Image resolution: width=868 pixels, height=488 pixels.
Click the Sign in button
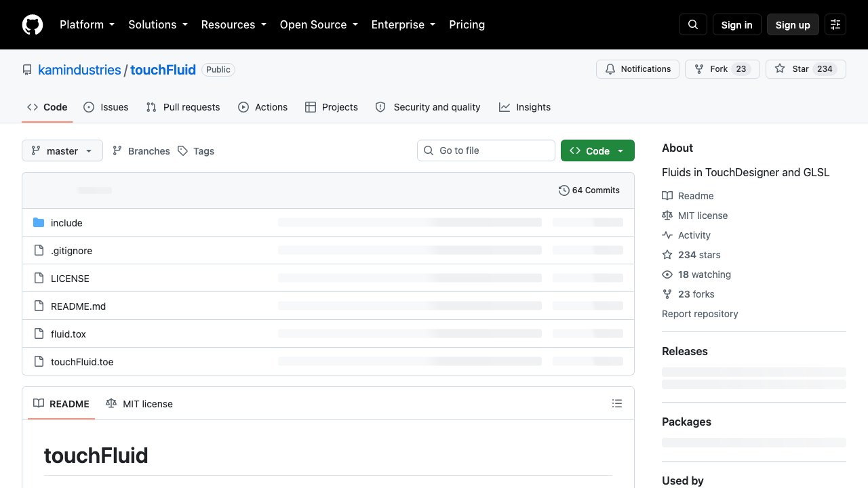tap(737, 24)
